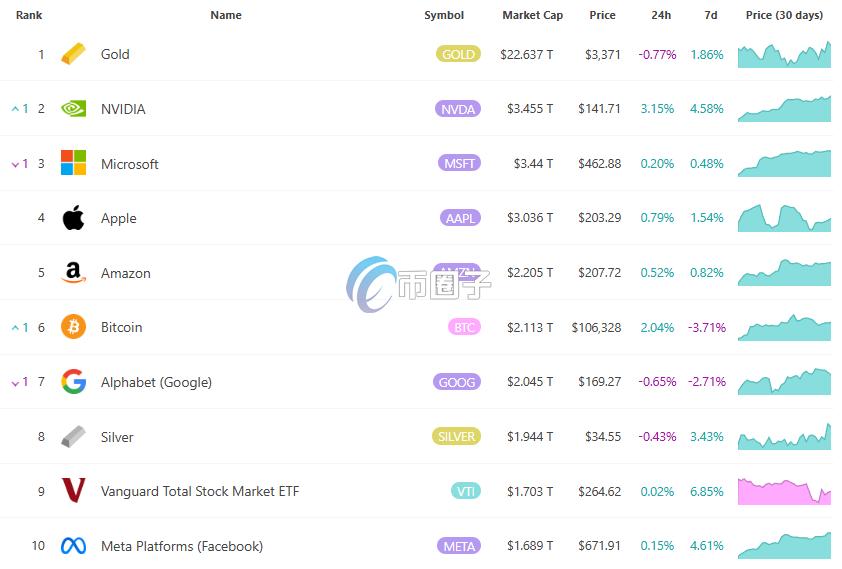Image resolution: width=842 pixels, height=569 pixels.
Task: Sort by the 24h column header
Action: pyautogui.click(x=661, y=15)
